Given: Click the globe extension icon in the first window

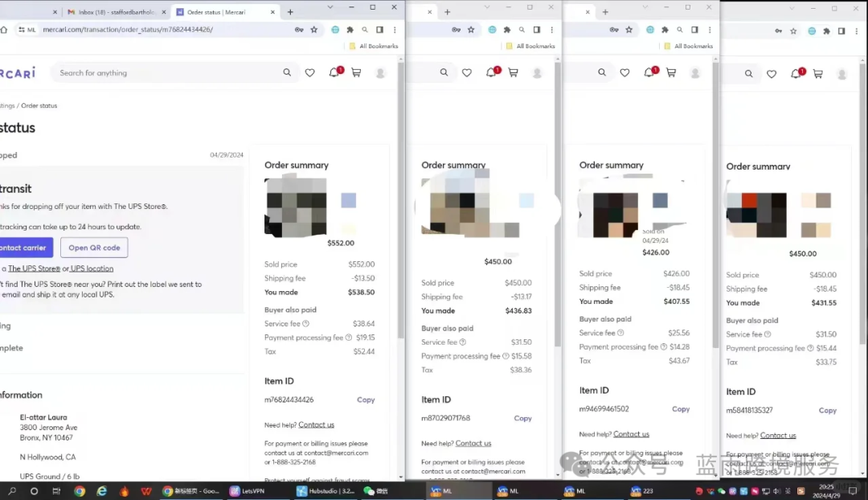Looking at the screenshot, I should pyautogui.click(x=335, y=30).
